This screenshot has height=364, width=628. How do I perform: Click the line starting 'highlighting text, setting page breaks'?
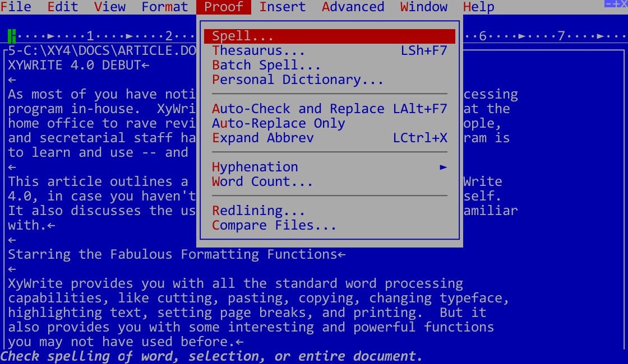point(247,313)
